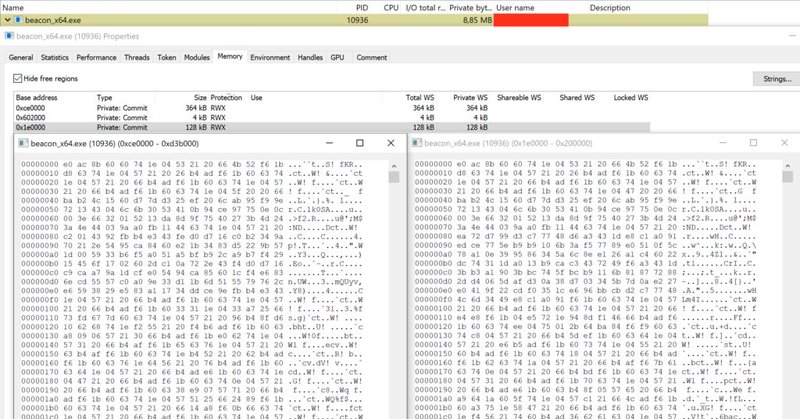The width and height of the screenshot is (800, 419).
Task: Click offset 000001b0 in right hex viewer
Action: [433, 408]
